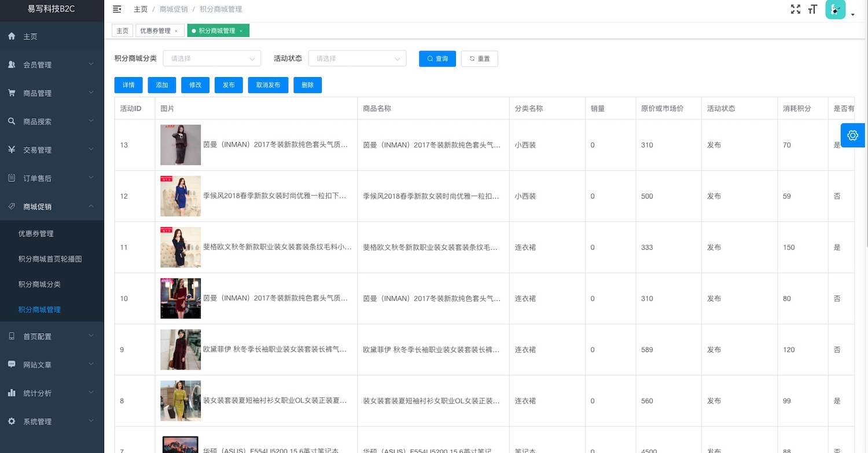
Task: Click the 商城促销 tag icon
Action: 12,207
